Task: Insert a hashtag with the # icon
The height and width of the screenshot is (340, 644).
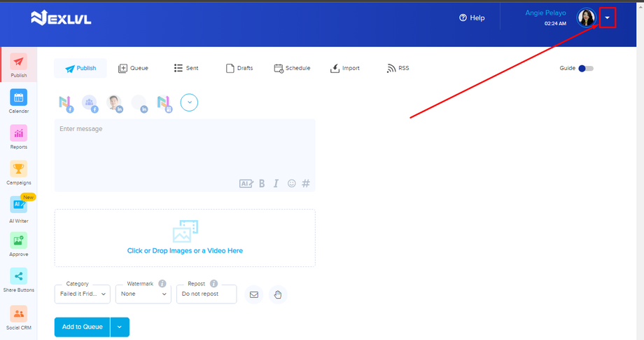Action: (306, 184)
